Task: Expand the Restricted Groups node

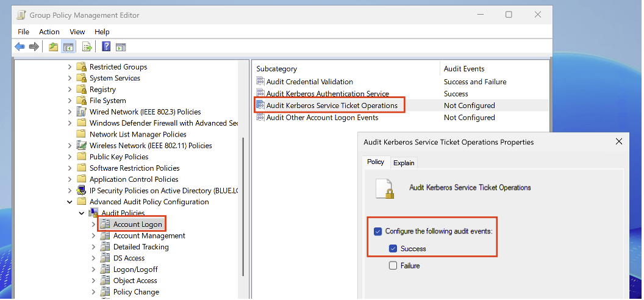Action: coord(70,67)
